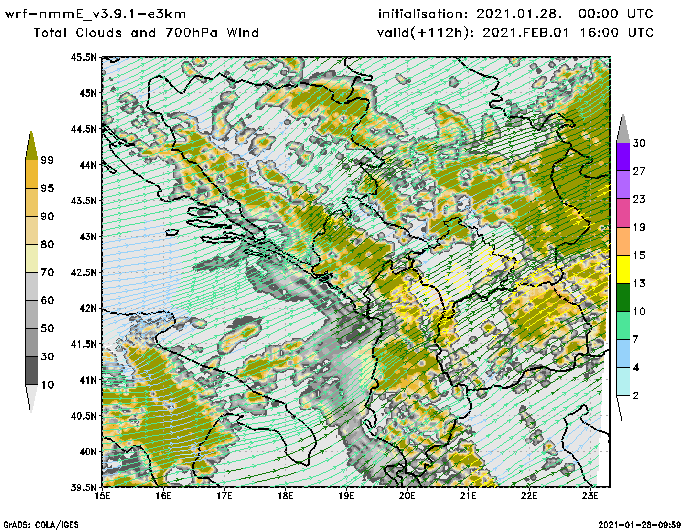Click the '15E' longitude label
This screenshot has width=700, height=530.
click(x=103, y=496)
